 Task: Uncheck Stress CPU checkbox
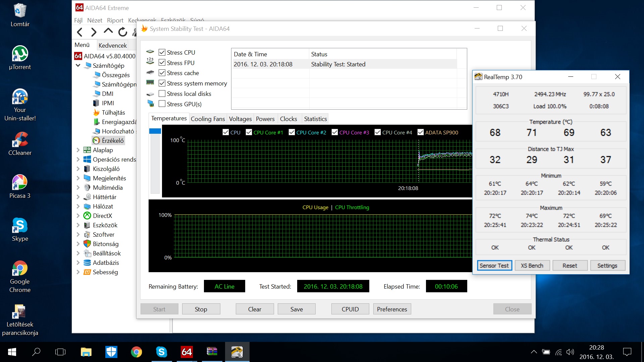click(x=162, y=52)
